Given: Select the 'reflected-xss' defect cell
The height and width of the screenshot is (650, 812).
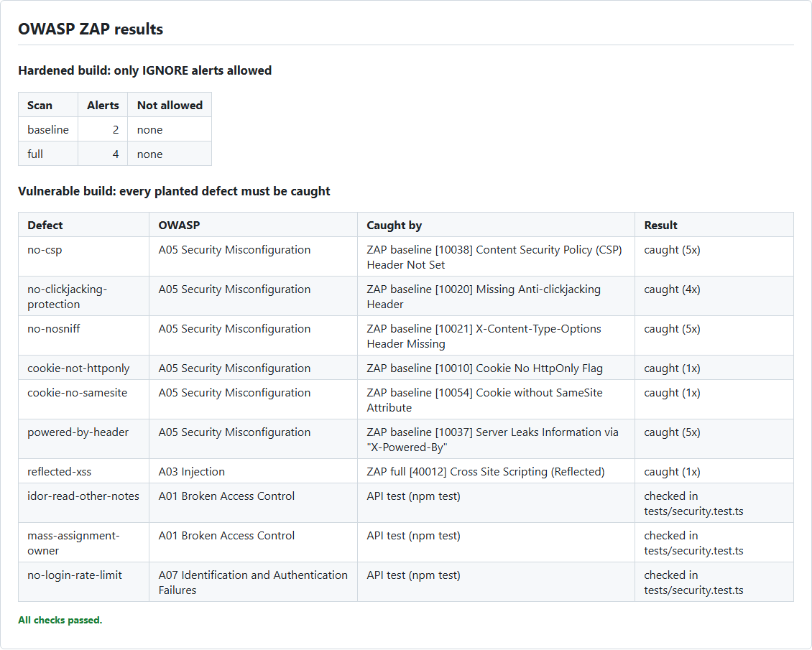Looking at the screenshot, I should pyautogui.click(x=84, y=471).
